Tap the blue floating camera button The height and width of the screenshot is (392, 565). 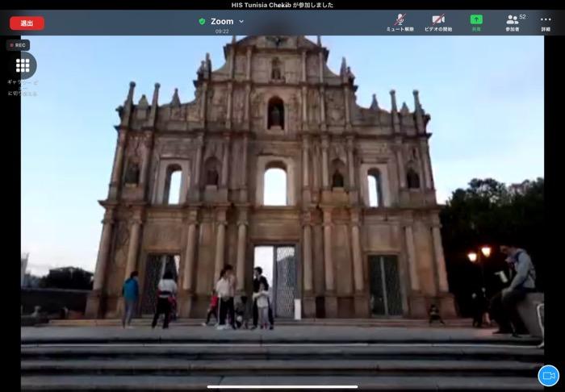click(548, 376)
